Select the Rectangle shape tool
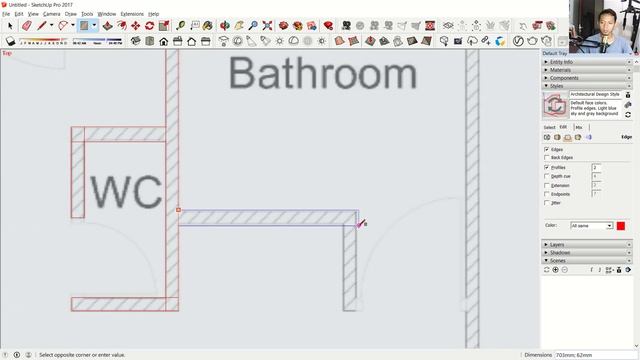 pos(84,26)
